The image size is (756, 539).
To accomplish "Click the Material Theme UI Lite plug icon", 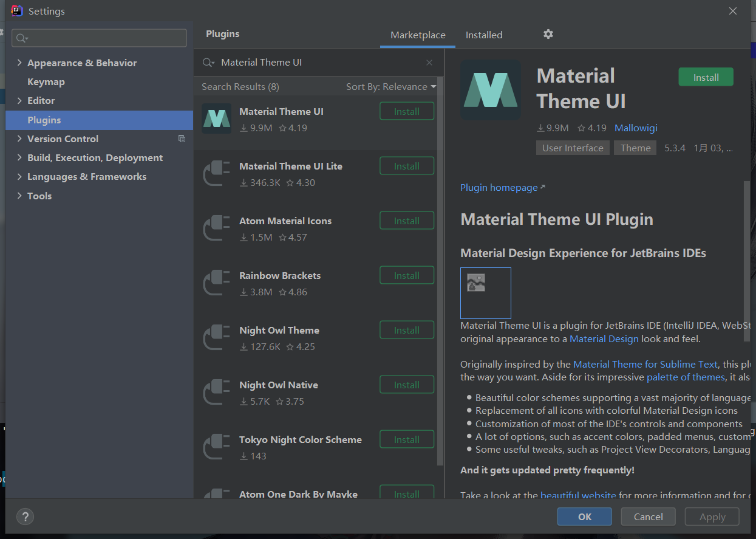I will tap(216, 173).
